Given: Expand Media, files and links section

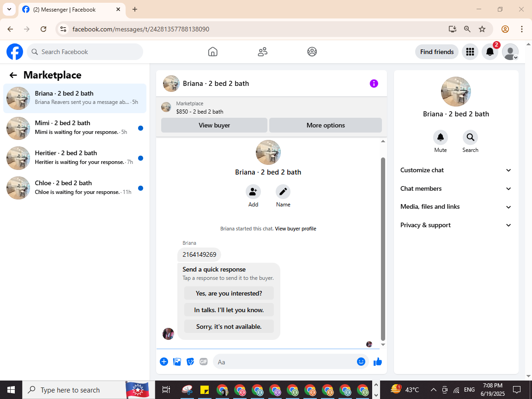Looking at the screenshot, I should 456,207.
